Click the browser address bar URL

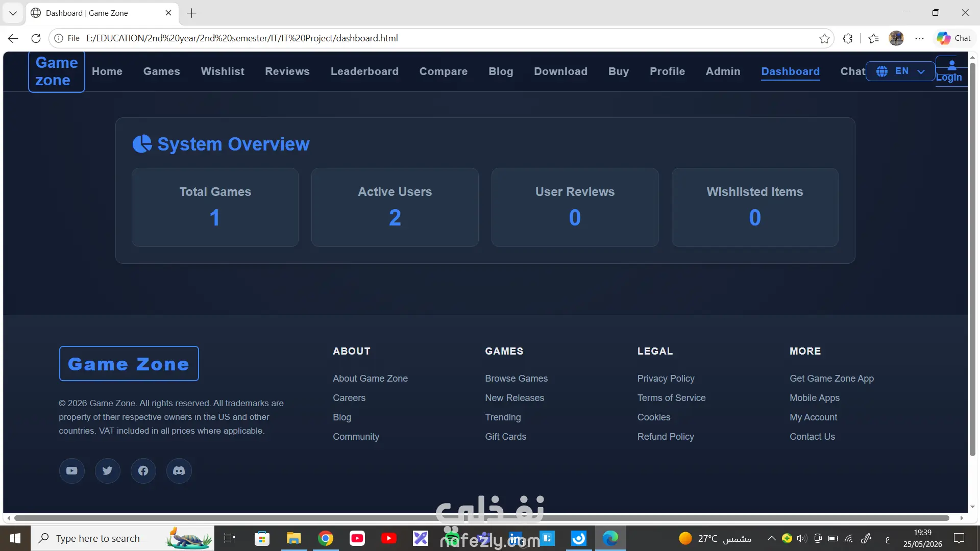(x=242, y=38)
